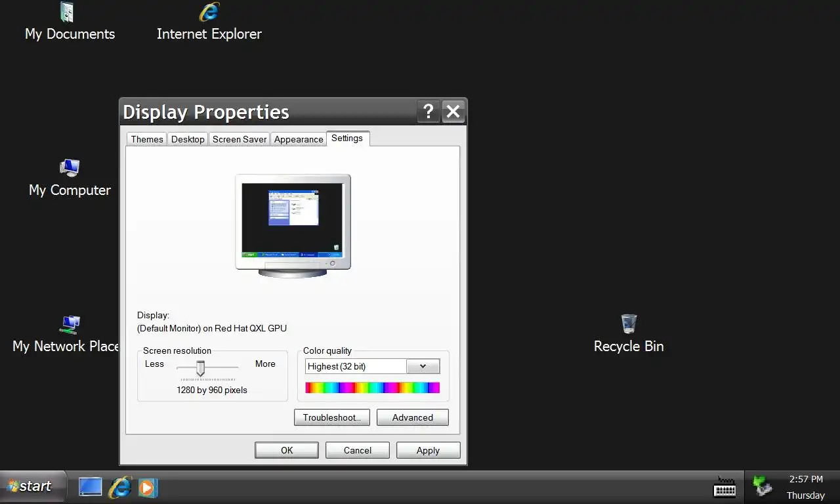Apply the display settings
The width and height of the screenshot is (840, 504).
pos(428,450)
